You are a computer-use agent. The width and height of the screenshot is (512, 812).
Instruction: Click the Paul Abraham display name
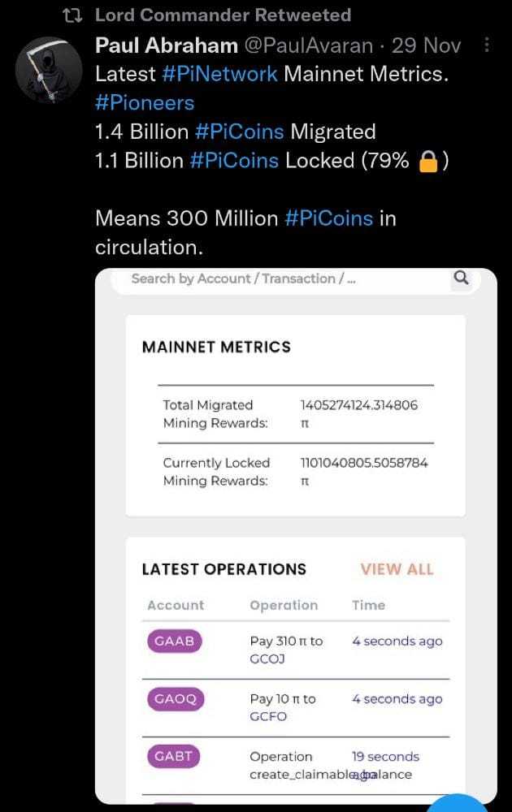pyautogui.click(x=167, y=45)
